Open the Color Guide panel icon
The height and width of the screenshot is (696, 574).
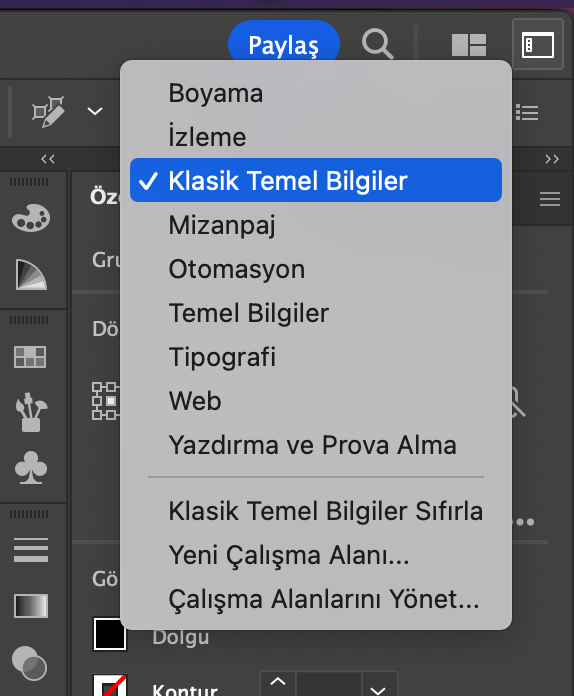point(31,275)
